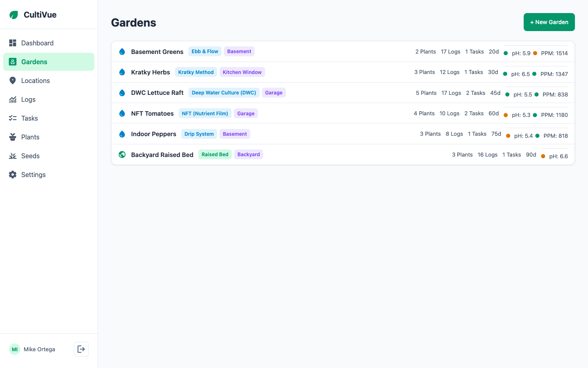This screenshot has height=368, width=588.
Task: Click the Mike Ortega avatar
Action: pyautogui.click(x=14, y=349)
